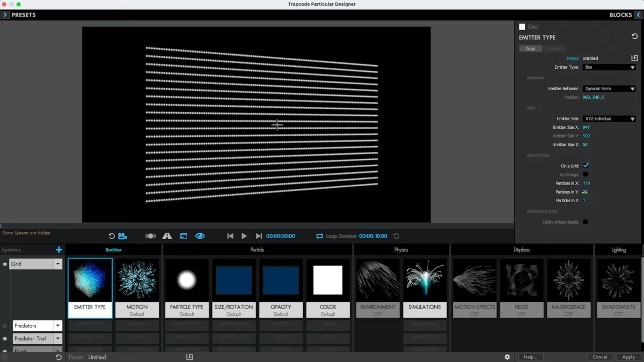Click the Cancel button
The image size is (644, 362).
(x=600, y=357)
